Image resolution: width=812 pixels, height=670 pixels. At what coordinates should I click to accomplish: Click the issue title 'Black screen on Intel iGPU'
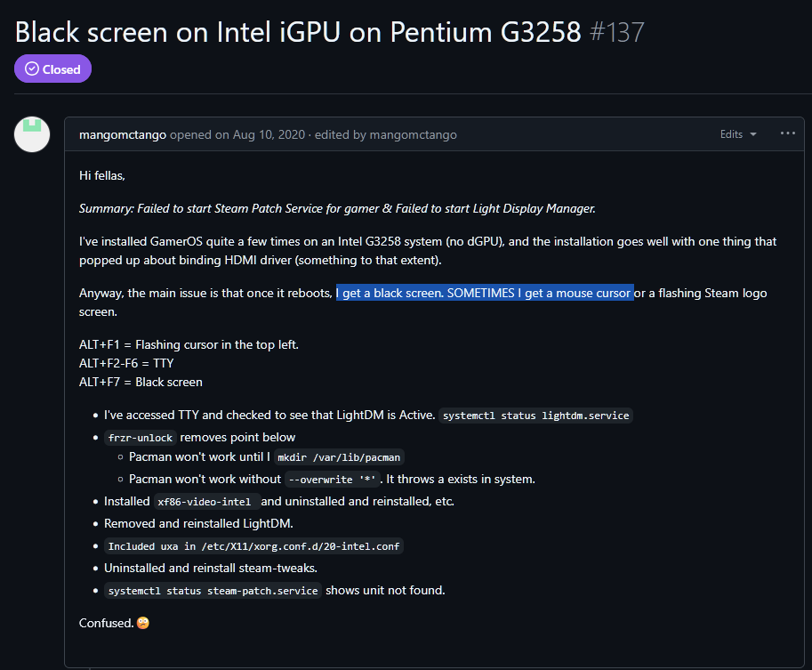click(x=298, y=32)
